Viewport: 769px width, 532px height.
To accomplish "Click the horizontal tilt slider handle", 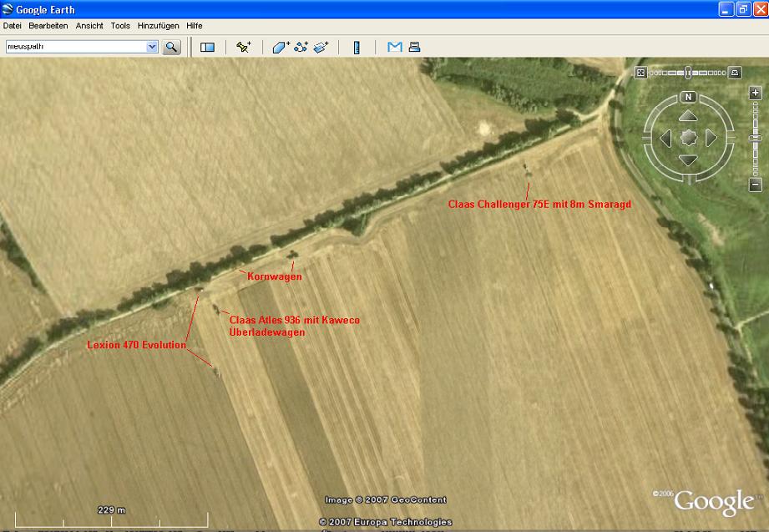I will point(688,73).
